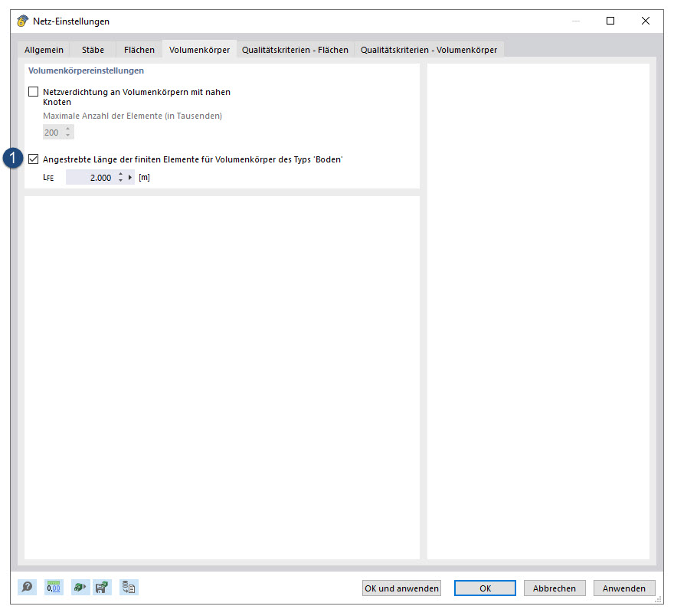Select the Volumenkörper tab
674x616 pixels.
coord(199,50)
